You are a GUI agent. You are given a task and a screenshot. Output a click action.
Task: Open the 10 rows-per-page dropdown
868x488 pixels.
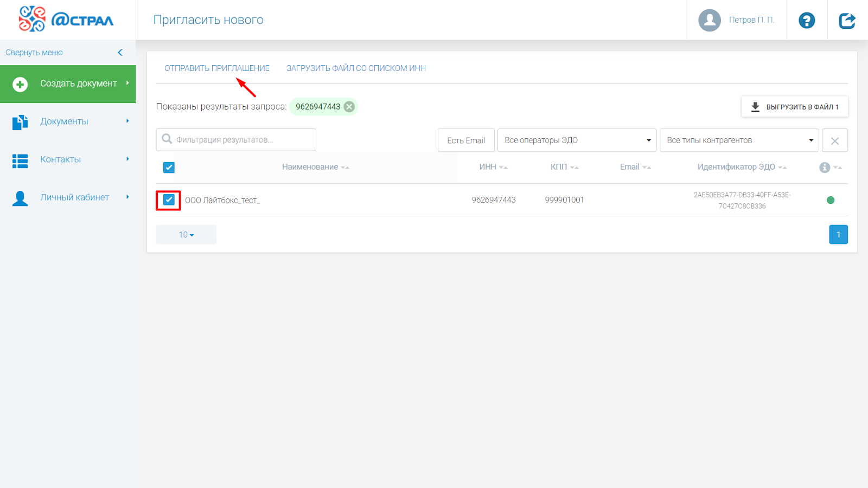[x=186, y=235]
